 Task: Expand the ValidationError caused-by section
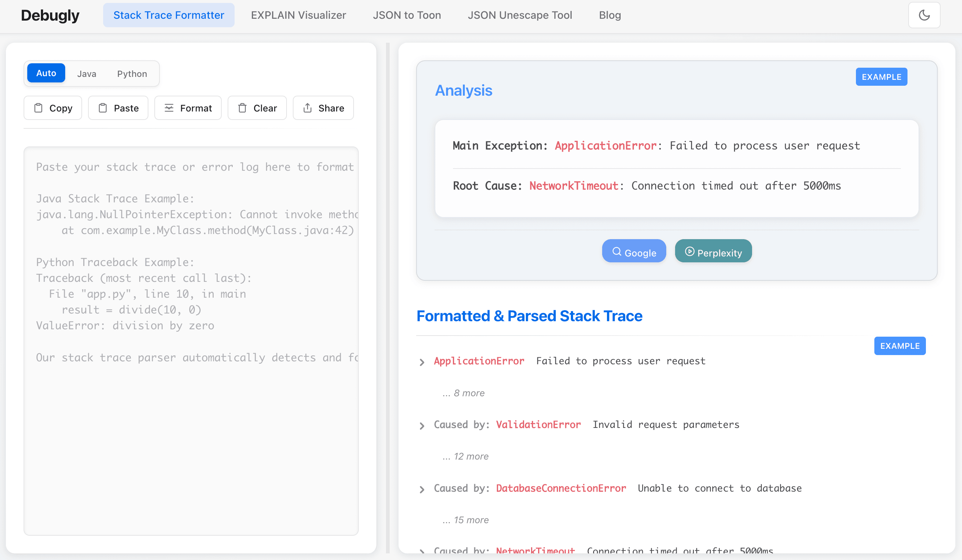click(x=422, y=425)
